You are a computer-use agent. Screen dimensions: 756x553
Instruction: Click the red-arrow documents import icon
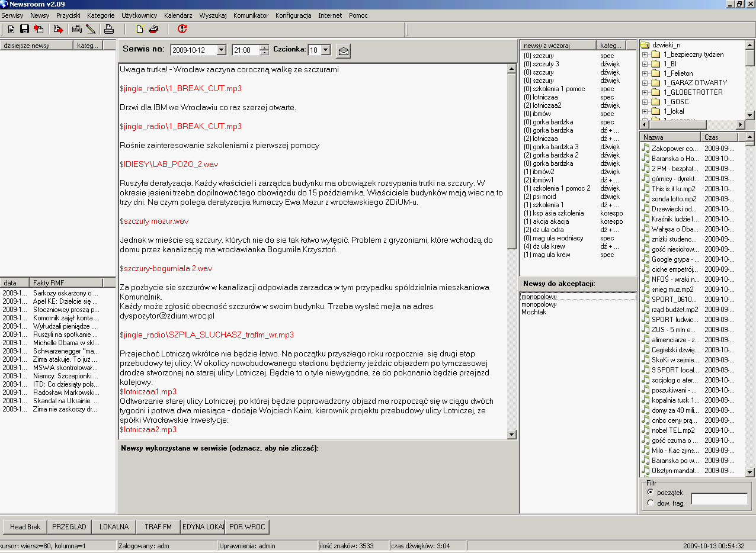tap(39, 28)
